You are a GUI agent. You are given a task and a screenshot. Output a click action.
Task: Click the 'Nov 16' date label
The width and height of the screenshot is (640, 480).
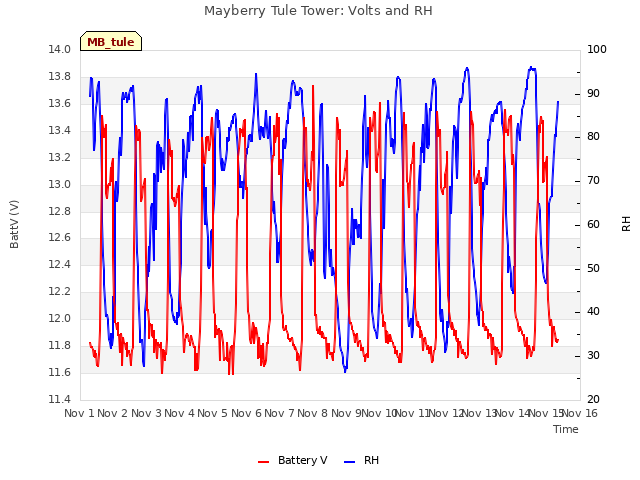point(580,413)
